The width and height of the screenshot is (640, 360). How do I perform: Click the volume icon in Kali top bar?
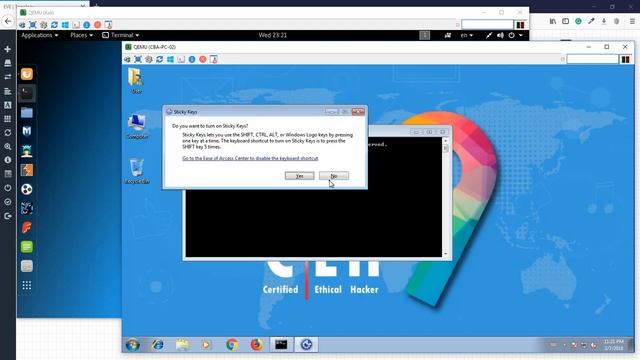500,36
